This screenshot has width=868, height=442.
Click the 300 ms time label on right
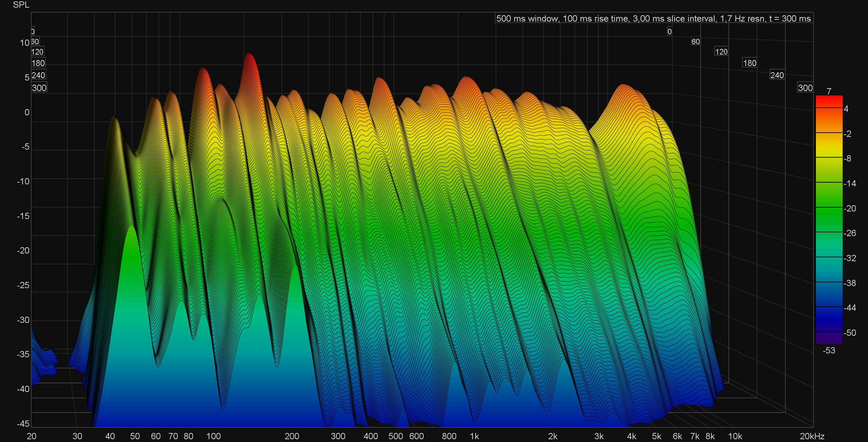(x=805, y=88)
